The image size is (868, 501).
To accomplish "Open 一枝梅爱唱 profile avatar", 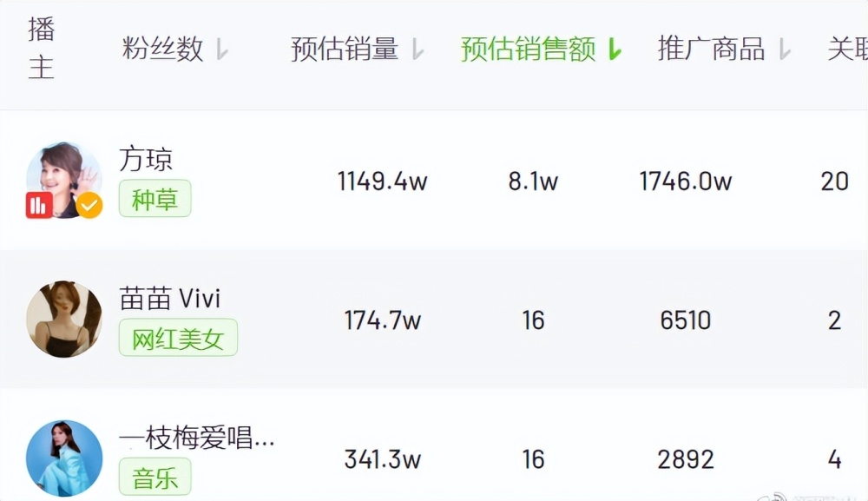I will pyautogui.click(x=64, y=458).
